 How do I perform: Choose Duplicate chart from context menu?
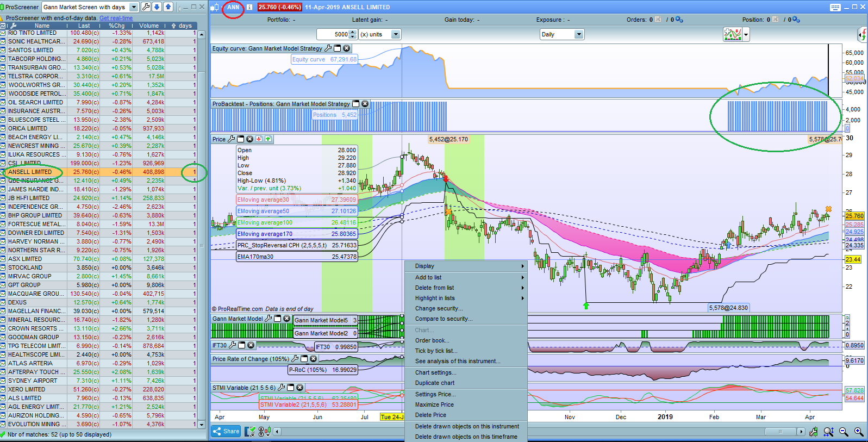[x=466, y=383]
